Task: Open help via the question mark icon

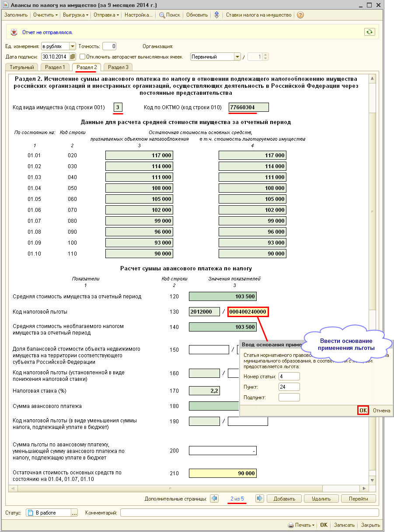Action: [300, 15]
